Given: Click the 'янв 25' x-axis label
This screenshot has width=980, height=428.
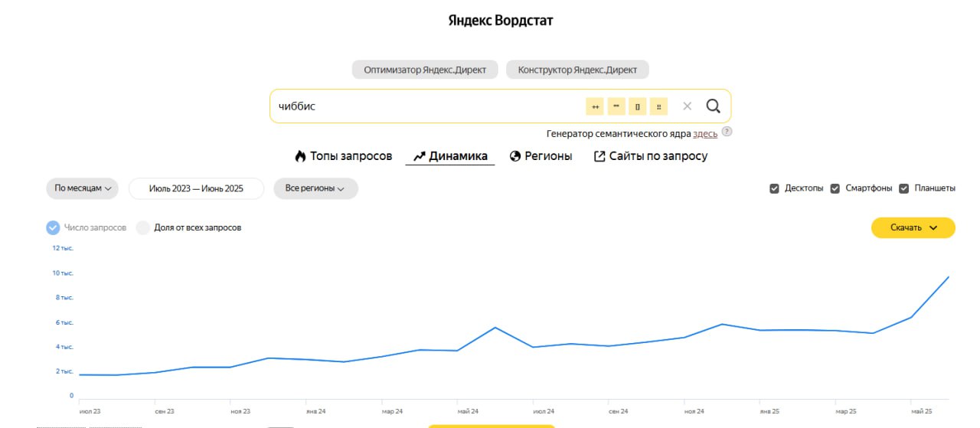Looking at the screenshot, I should click(x=770, y=412).
